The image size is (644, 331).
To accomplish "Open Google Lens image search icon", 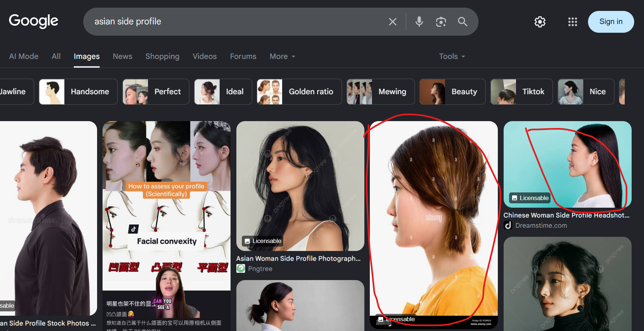I will [x=441, y=22].
